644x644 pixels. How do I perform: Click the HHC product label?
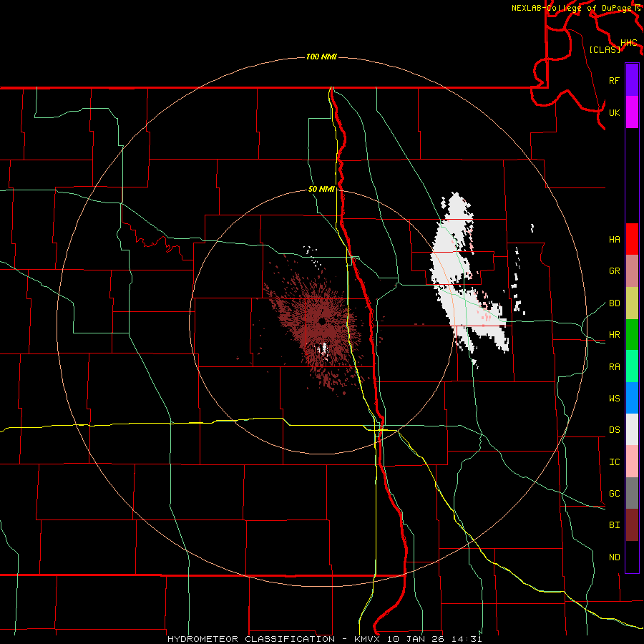(629, 43)
